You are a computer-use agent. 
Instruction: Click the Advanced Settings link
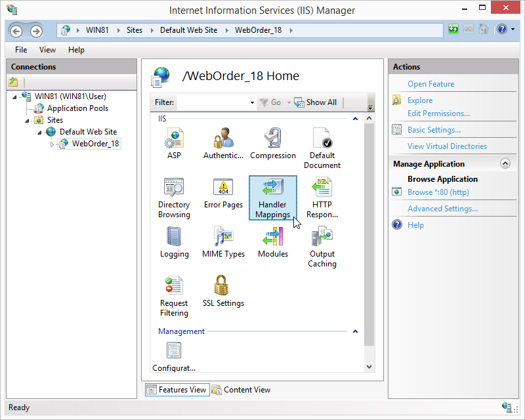442,208
